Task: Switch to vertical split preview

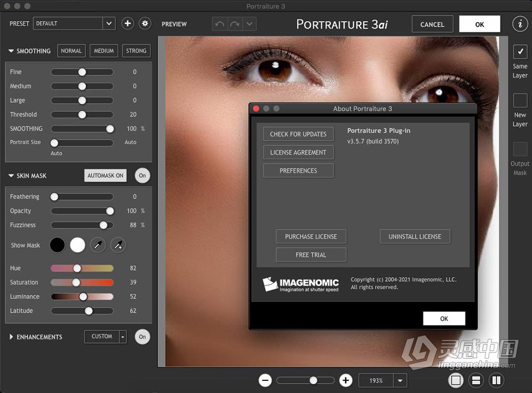Action: tap(497, 380)
